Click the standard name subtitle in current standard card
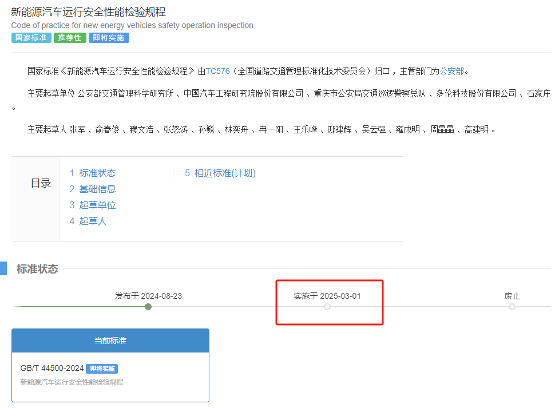 tap(72, 382)
